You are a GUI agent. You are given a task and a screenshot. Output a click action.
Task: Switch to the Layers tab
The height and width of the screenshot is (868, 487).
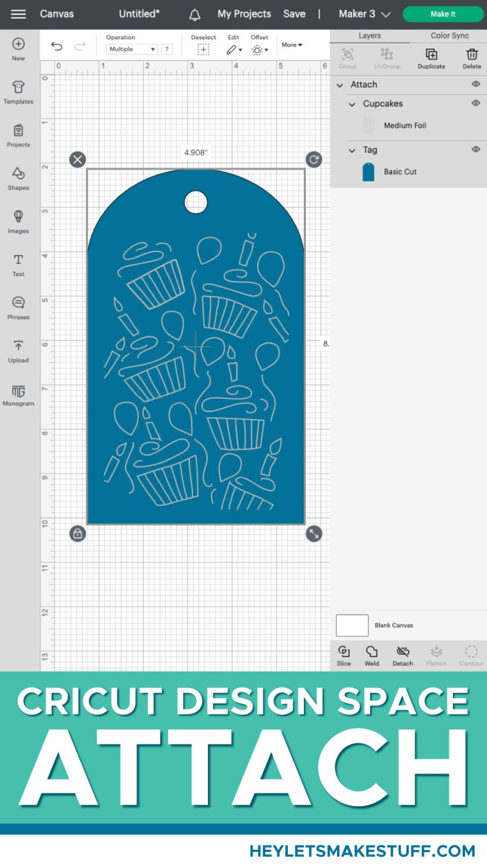click(x=369, y=35)
